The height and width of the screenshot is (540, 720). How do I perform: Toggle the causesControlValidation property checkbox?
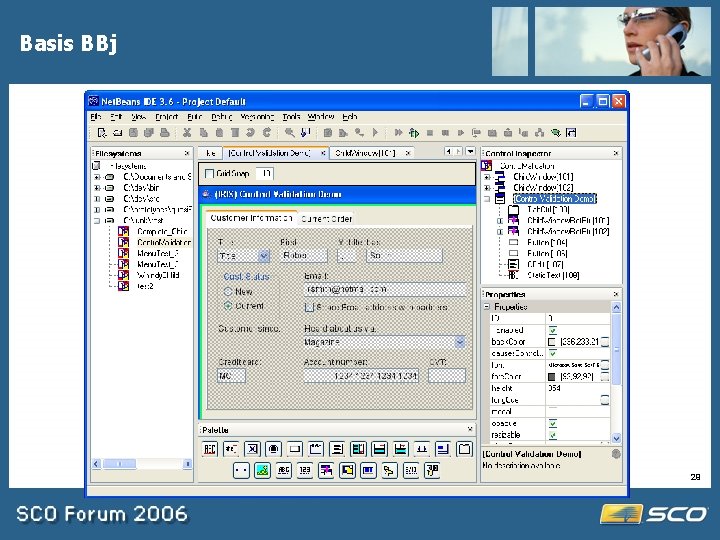(x=552, y=353)
